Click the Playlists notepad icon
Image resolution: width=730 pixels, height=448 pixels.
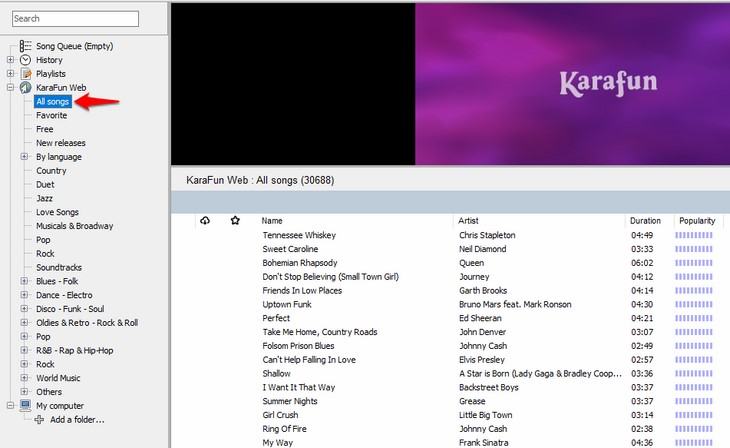[26, 74]
